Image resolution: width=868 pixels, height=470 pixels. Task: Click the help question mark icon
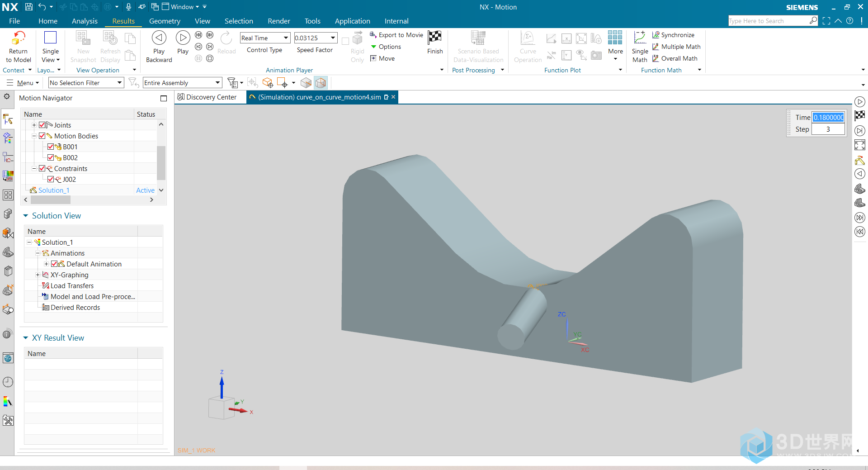[850, 21]
